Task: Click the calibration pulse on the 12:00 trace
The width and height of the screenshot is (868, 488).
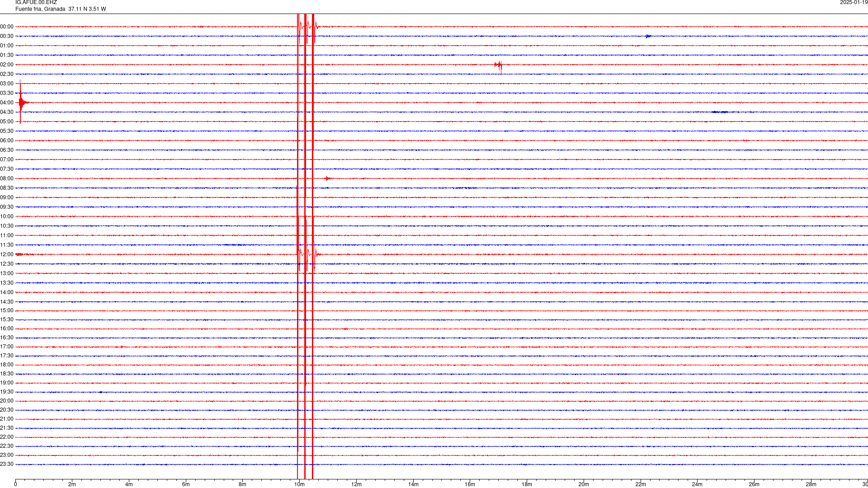Action: coord(309,255)
